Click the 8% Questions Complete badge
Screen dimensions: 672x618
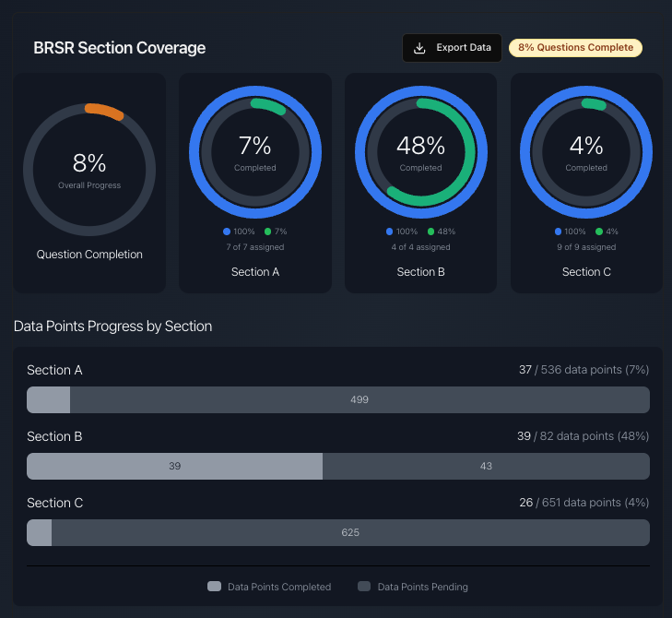click(x=575, y=48)
